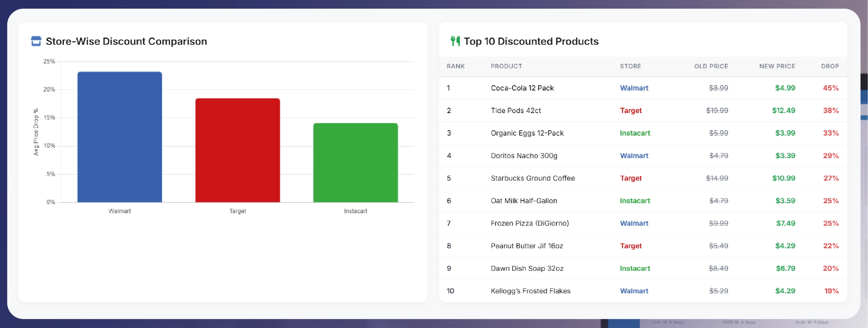Open Target link in Tide Pods 42ct row
The width and height of the screenshot is (868, 328).
click(x=631, y=111)
